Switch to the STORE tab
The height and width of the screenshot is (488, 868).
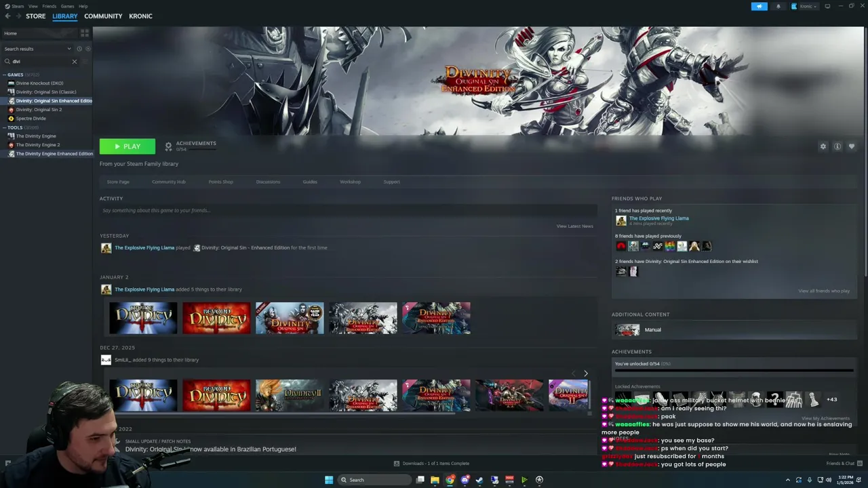click(x=35, y=16)
